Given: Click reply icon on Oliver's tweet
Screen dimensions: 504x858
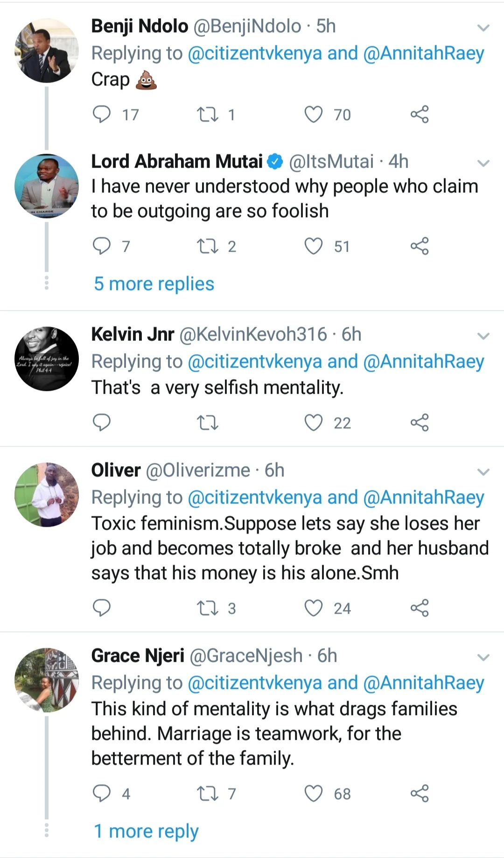Looking at the screenshot, I should [102, 608].
